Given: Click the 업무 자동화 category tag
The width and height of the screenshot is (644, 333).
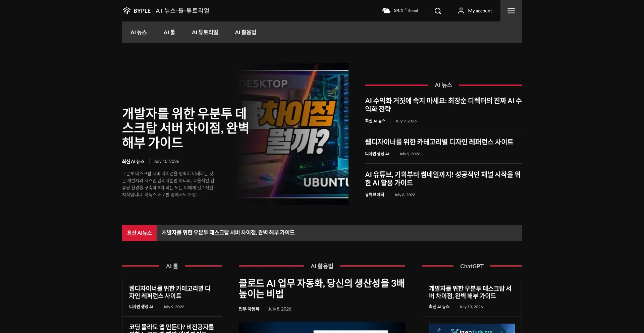Looking at the screenshot, I should tap(249, 309).
